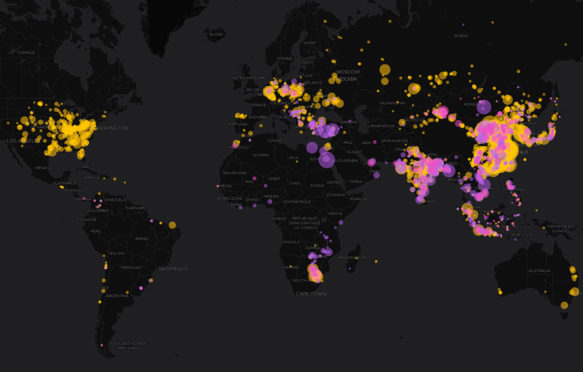Select the CANADA country label
Viewport: 583px width, 372px height.
[26, 53]
